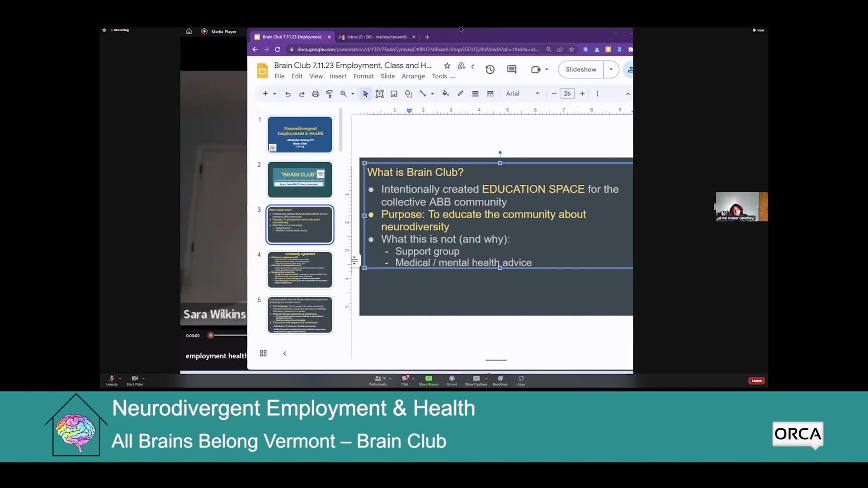868x488 pixels.
Task: Click the print icon
Action: pyautogui.click(x=316, y=94)
